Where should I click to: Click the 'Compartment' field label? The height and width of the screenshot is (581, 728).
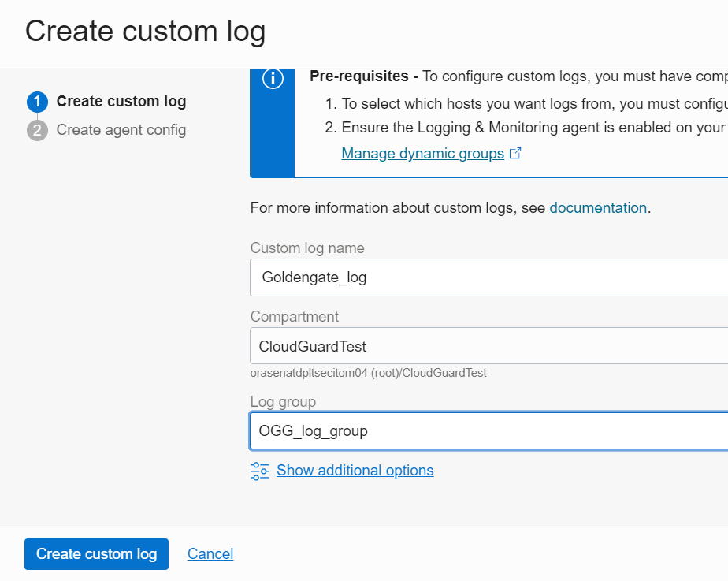pos(295,317)
